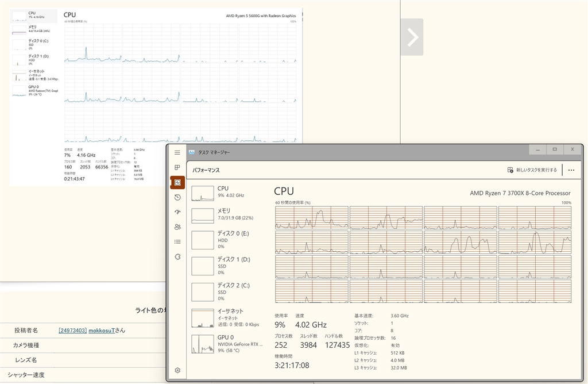Select ディスク 2 (C:) SSD resource

[229, 291]
